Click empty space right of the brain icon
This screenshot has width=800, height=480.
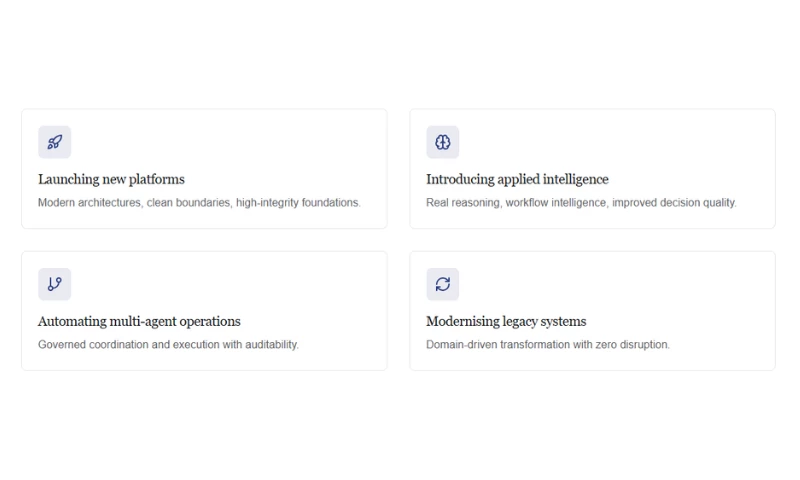(610, 142)
